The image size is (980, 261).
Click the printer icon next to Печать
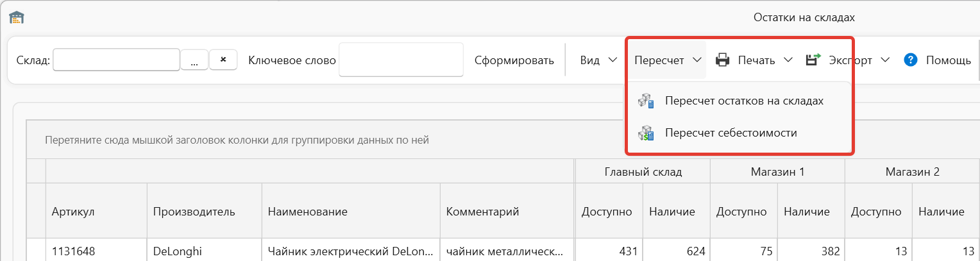723,60
